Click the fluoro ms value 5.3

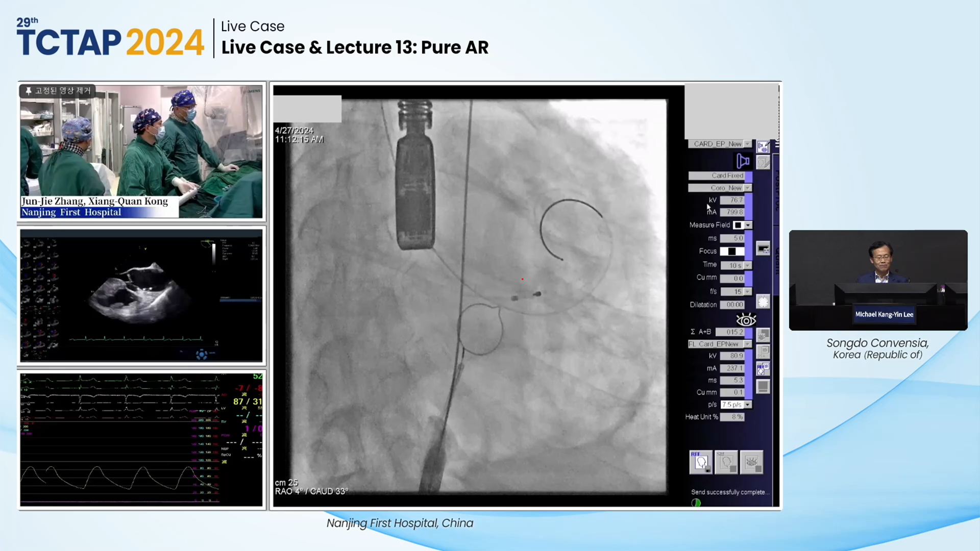coord(732,380)
